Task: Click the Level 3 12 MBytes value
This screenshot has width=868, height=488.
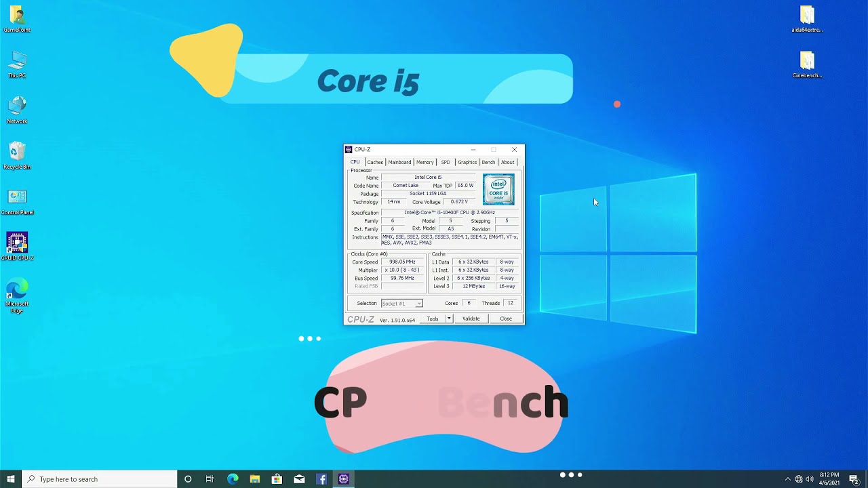Action: pos(473,286)
